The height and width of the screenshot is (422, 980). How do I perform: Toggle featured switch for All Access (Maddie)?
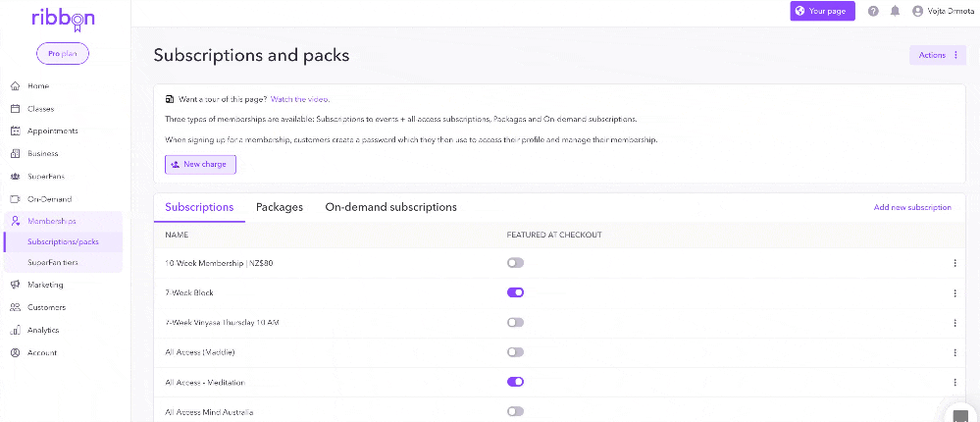point(516,352)
